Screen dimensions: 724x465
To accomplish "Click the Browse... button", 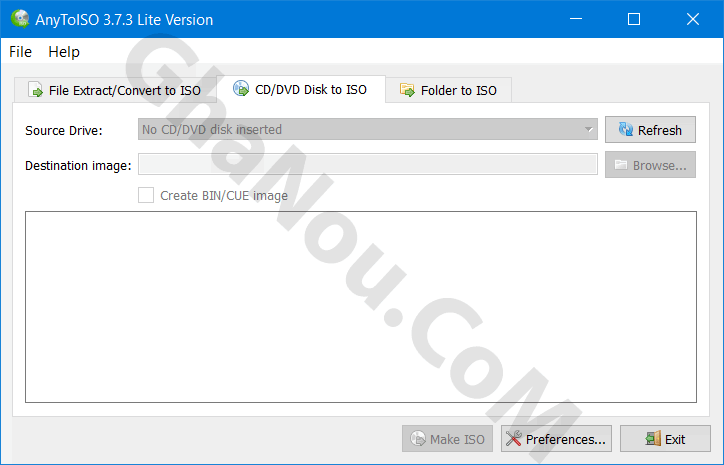I will (650, 165).
